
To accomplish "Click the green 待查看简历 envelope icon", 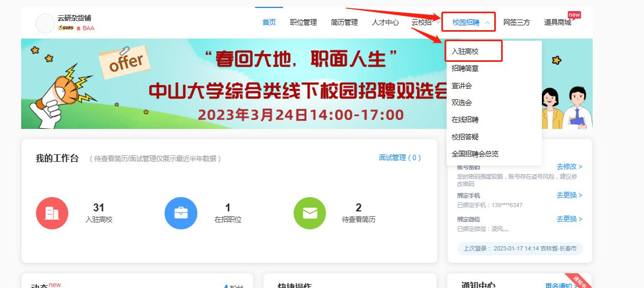I will tap(310, 213).
